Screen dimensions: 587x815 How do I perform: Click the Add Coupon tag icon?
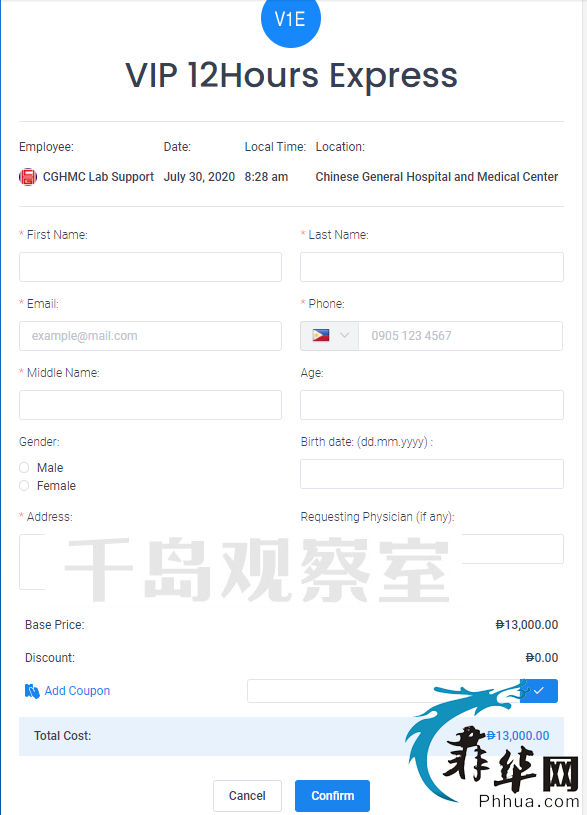pos(32,691)
